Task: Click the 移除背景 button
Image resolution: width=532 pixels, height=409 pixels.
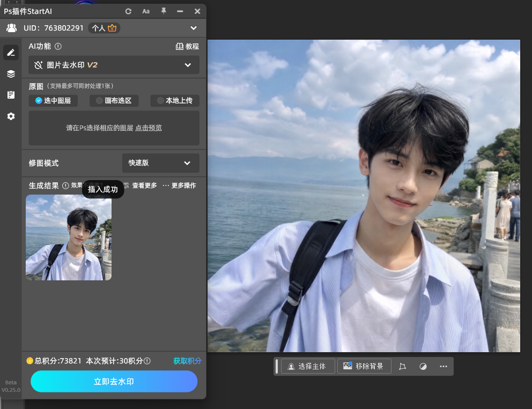Action: 364,366
